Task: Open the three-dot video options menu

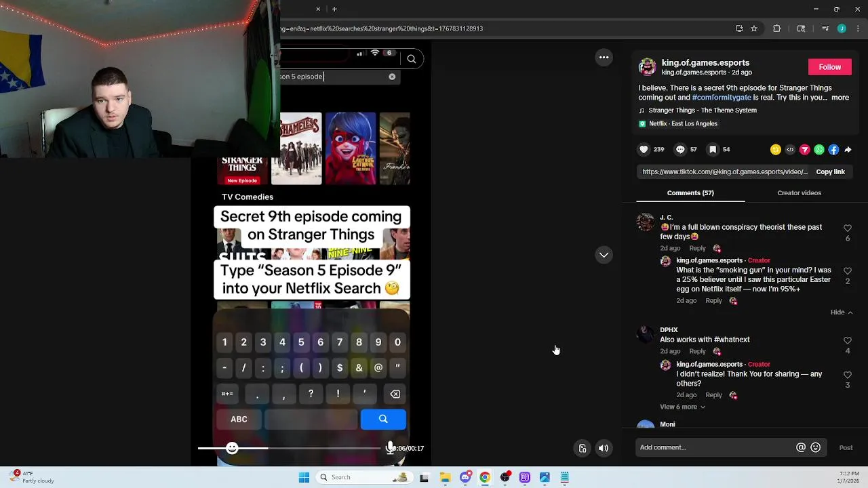Action: 604,58
